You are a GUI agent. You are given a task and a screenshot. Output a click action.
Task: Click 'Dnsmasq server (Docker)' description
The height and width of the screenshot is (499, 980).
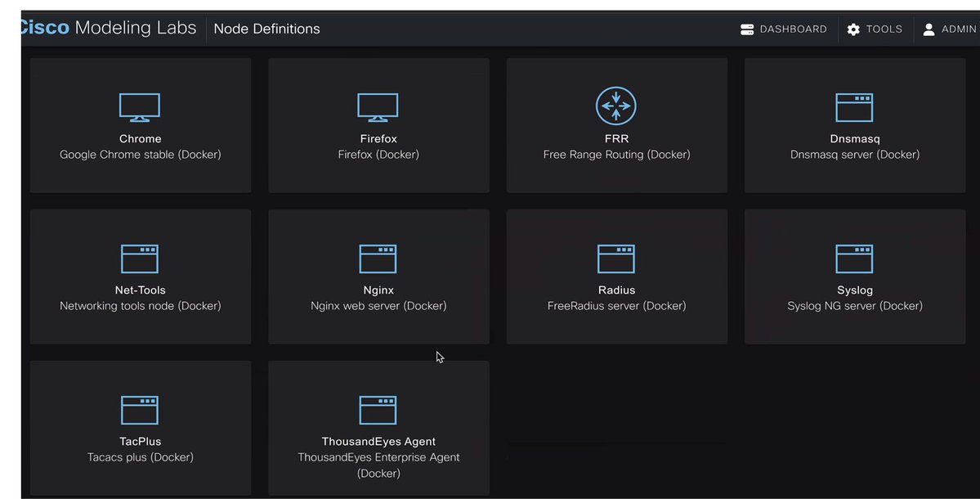point(854,155)
